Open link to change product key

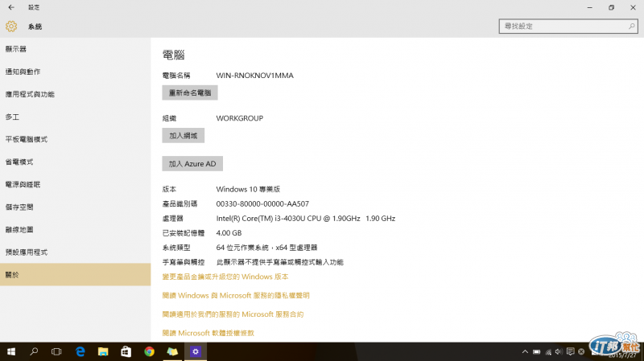pos(225,277)
